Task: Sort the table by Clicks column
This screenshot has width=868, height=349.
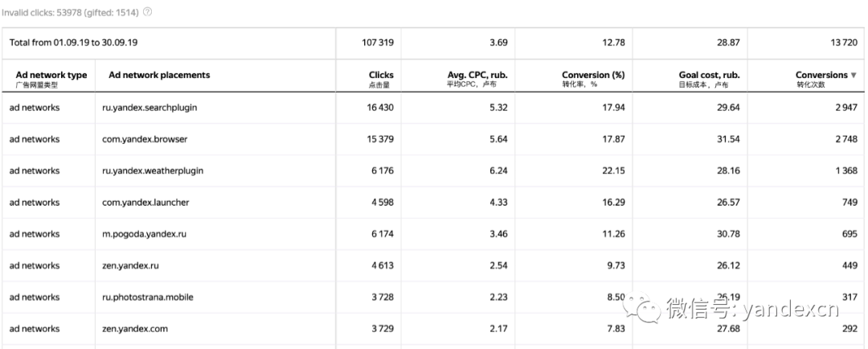Action: point(381,75)
